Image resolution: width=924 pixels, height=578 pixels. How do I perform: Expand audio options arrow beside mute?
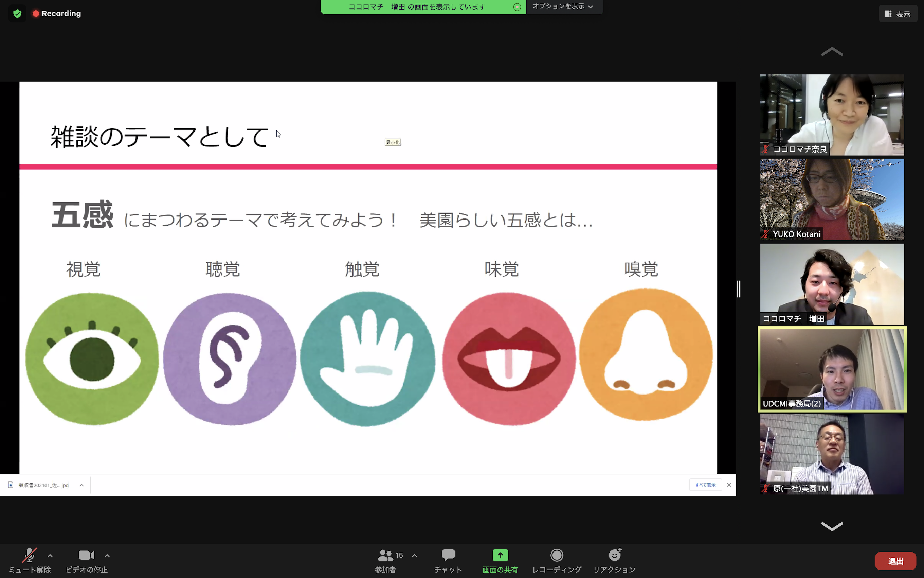point(50,556)
